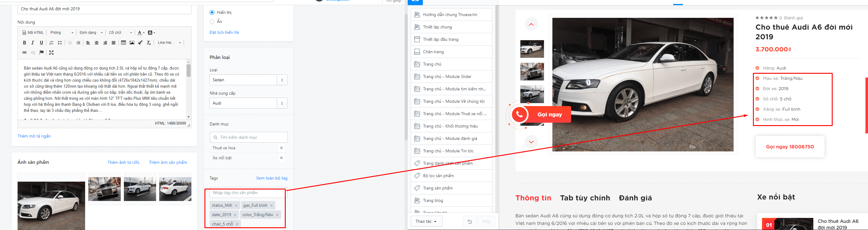Select Trang chủ - Module Slider
The image size is (868, 230).
(451, 76)
